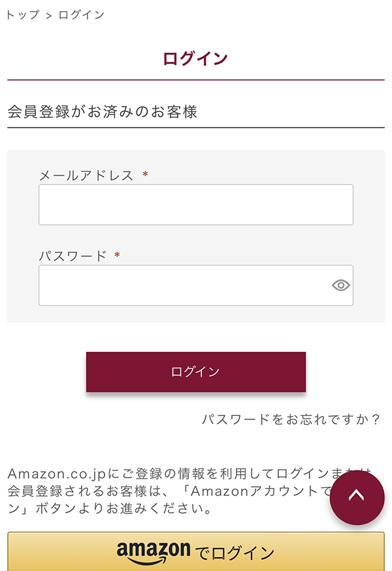The image size is (392, 571).
Task: Click the ログイン page heading
Action: pos(195,58)
